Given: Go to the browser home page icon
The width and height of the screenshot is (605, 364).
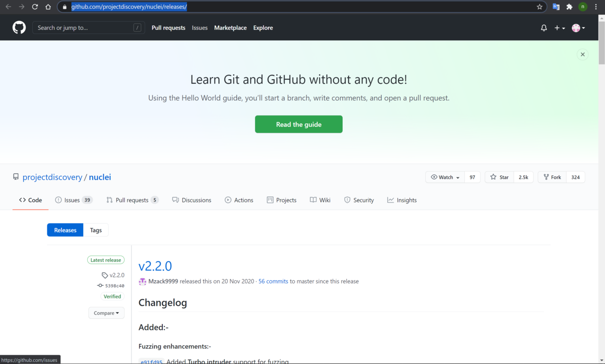Looking at the screenshot, I should tap(48, 7).
